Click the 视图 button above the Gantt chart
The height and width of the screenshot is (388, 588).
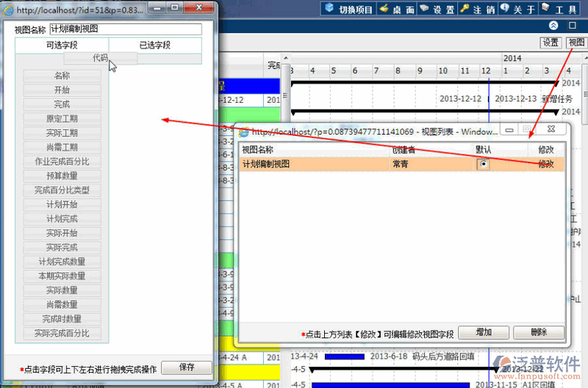[x=576, y=43]
